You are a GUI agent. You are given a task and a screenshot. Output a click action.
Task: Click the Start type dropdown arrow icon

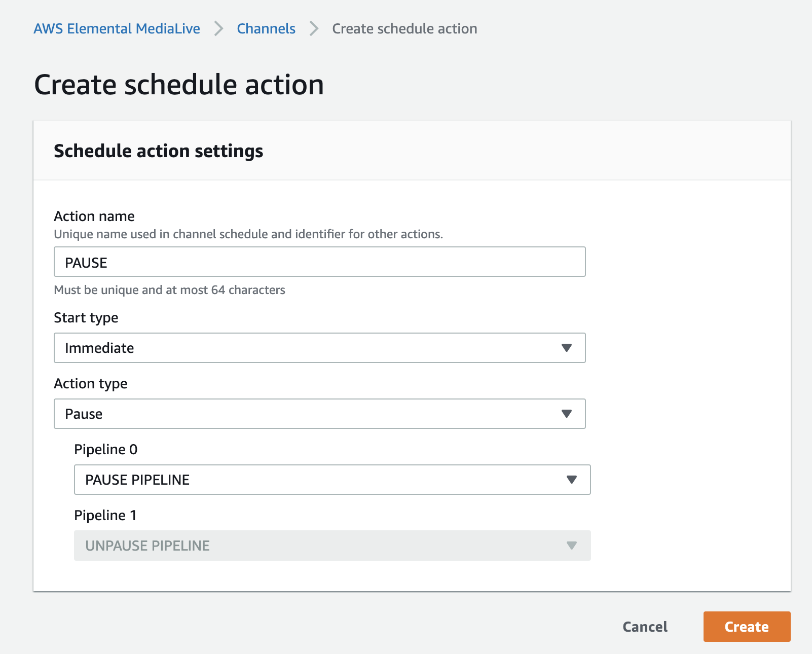[x=567, y=348]
